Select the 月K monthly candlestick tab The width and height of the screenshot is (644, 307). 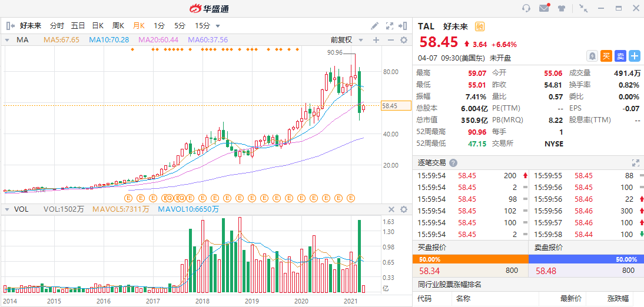click(139, 26)
